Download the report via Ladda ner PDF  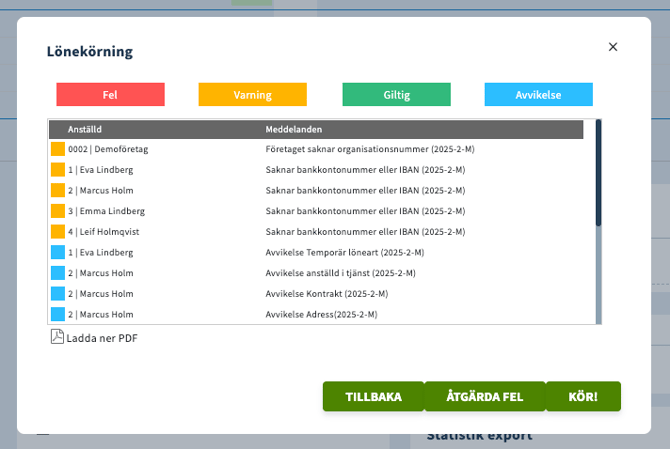coord(102,338)
